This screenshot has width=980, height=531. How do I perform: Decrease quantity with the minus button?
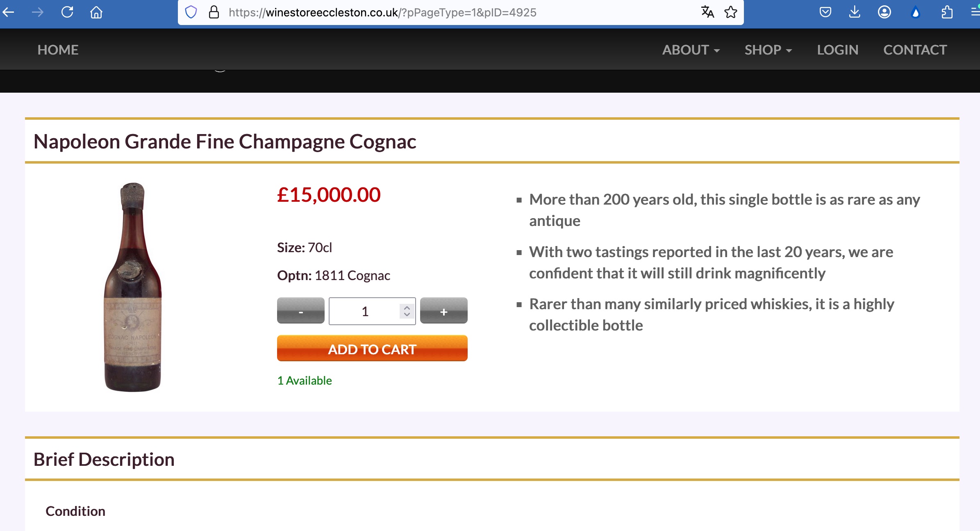(x=300, y=311)
